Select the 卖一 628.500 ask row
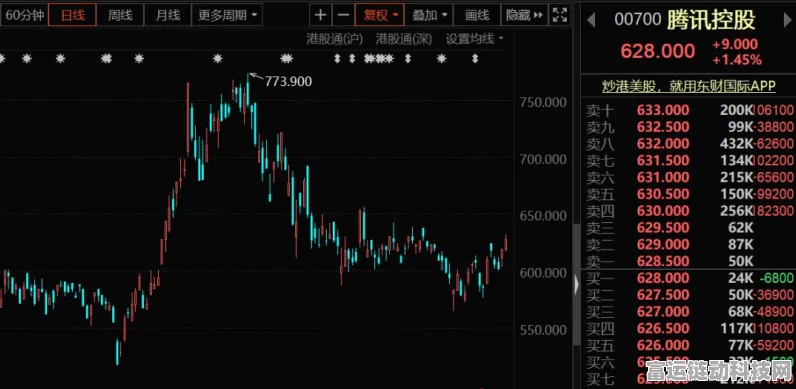Screen dimensions: 796x389 [x=689, y=261]
